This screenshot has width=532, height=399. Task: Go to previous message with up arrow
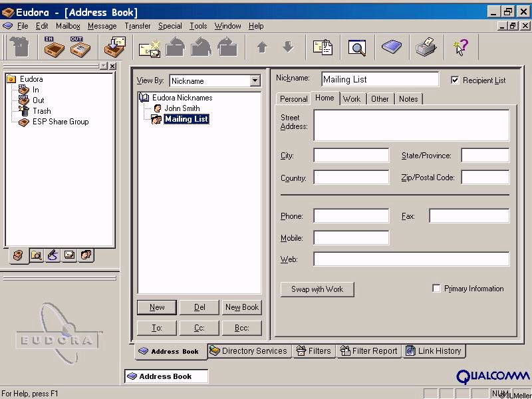click(262, 47)
